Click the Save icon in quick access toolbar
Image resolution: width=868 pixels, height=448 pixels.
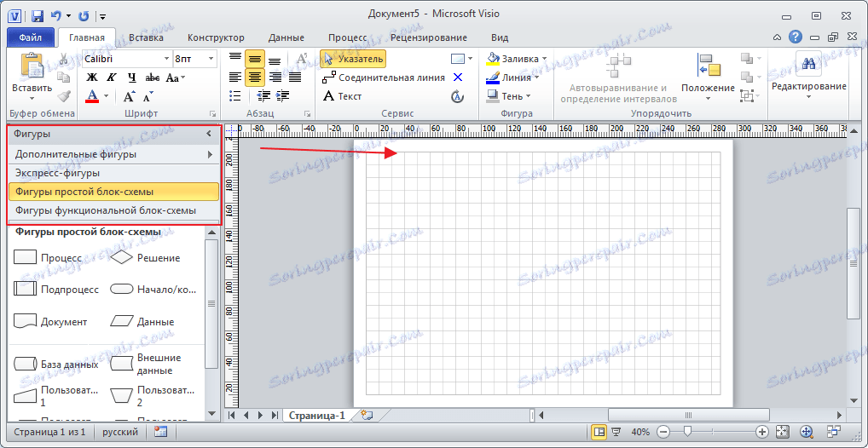click(x=38, y=15)
